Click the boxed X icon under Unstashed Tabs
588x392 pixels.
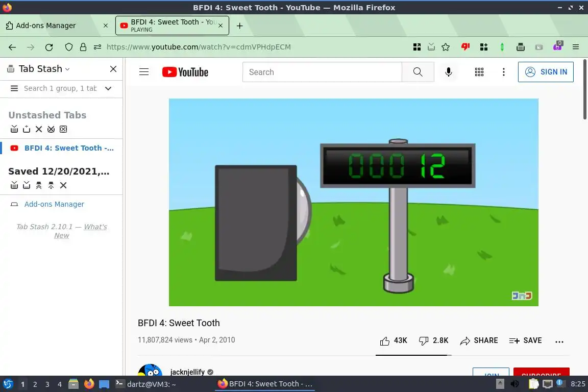[x=63, y=129]
